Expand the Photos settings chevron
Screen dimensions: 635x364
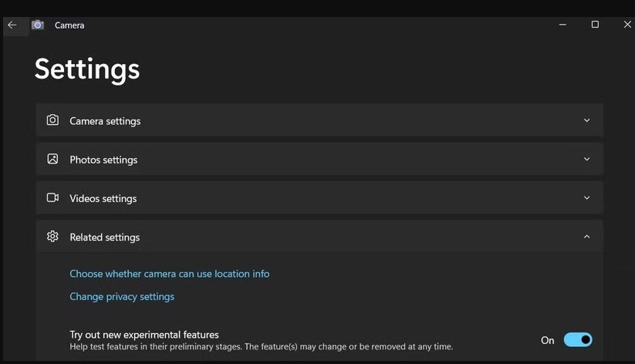[586, 159]
